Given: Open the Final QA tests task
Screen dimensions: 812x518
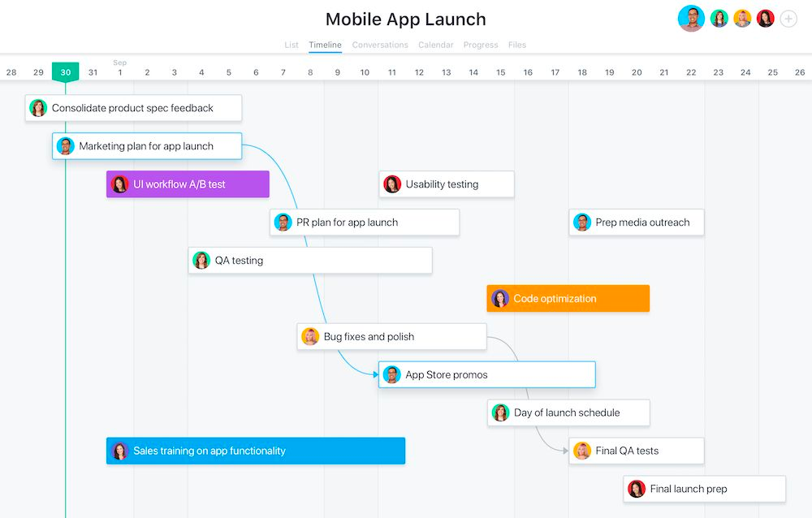Looking at the screenshot, I should [637, 451].
